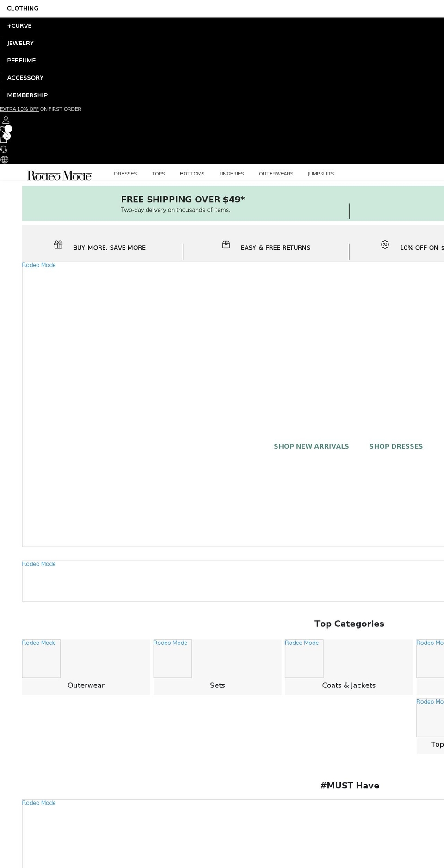
Task: Click the Top Categories heading
Action: pyautogui.click(x=349, y=624)
